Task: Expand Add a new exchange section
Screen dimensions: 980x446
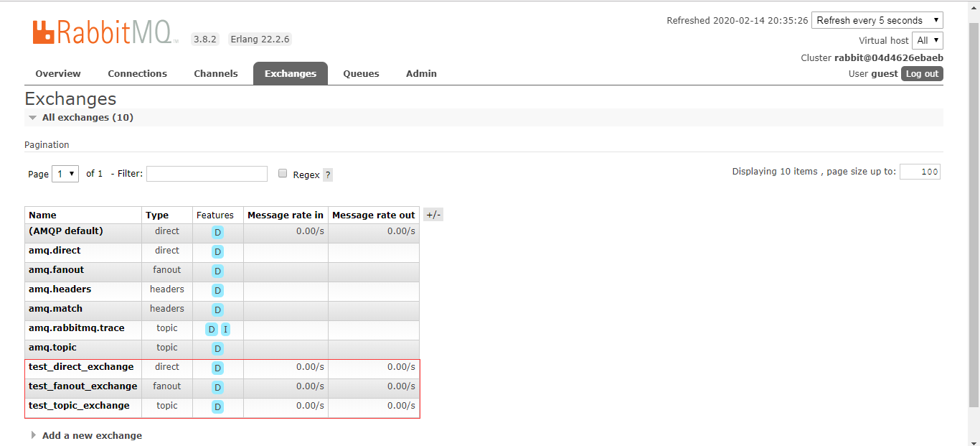Action: coord(86,435)
